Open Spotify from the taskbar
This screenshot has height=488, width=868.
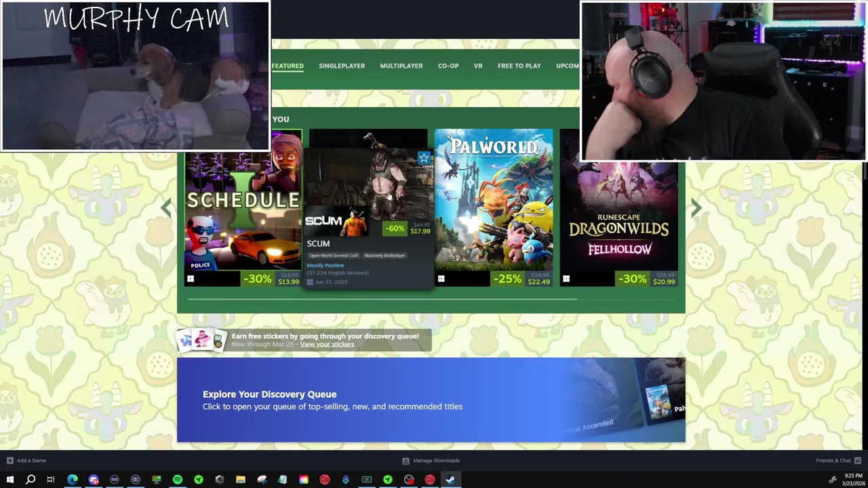pos(178,480)
